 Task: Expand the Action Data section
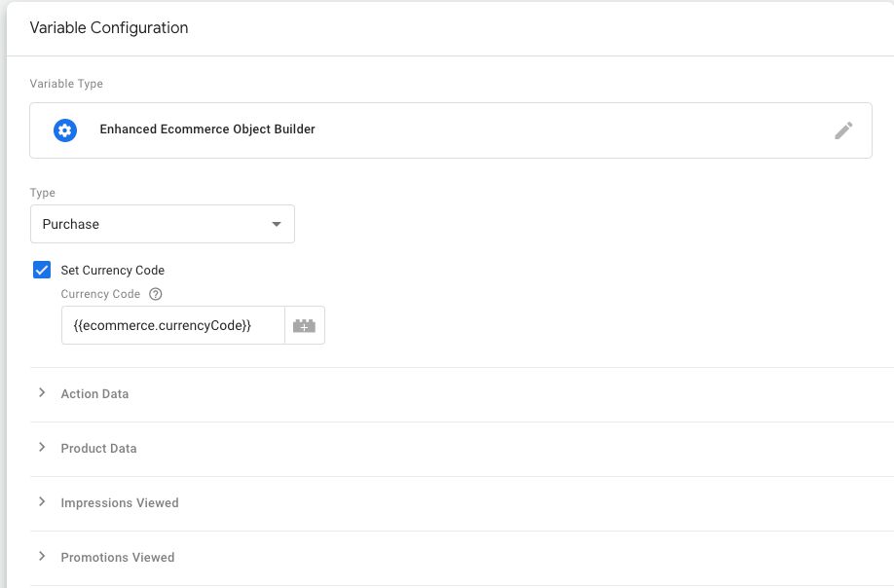[x=462, y=393]
